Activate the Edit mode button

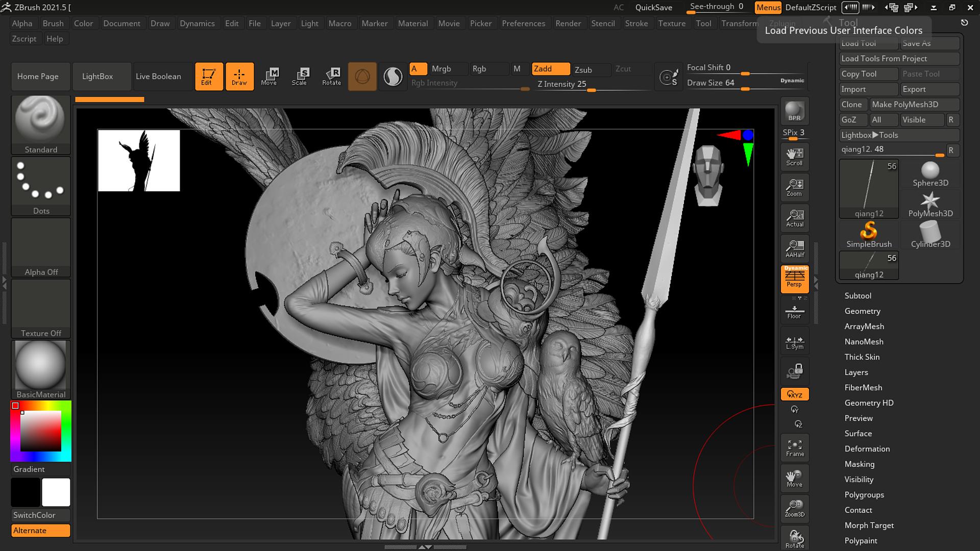coord(209,77)
